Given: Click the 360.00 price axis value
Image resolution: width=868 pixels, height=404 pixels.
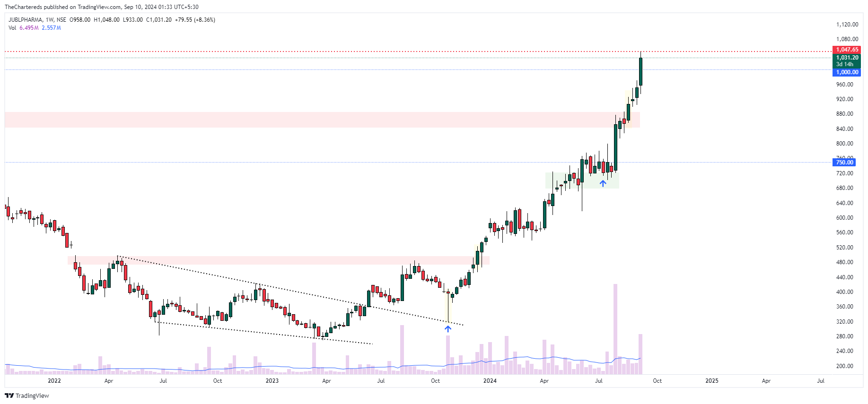Looking at the screenshot, I should point(845,307).
